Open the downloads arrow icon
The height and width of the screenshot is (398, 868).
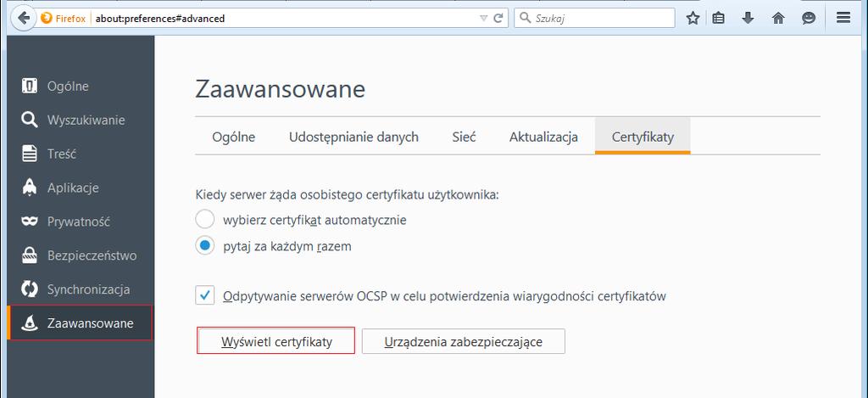(x=748, y=19)
